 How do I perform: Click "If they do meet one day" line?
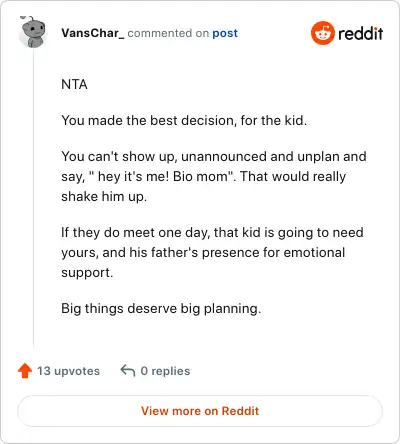pos(212,232)
